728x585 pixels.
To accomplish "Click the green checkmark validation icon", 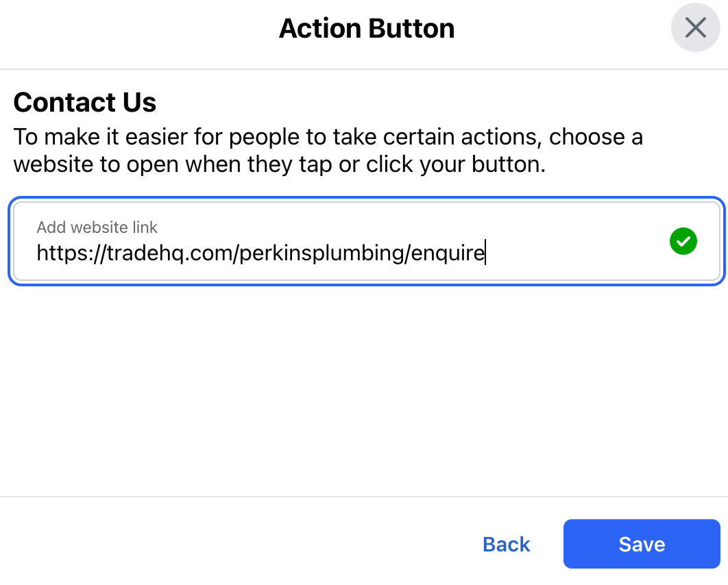I will click(x=683, y=241).
